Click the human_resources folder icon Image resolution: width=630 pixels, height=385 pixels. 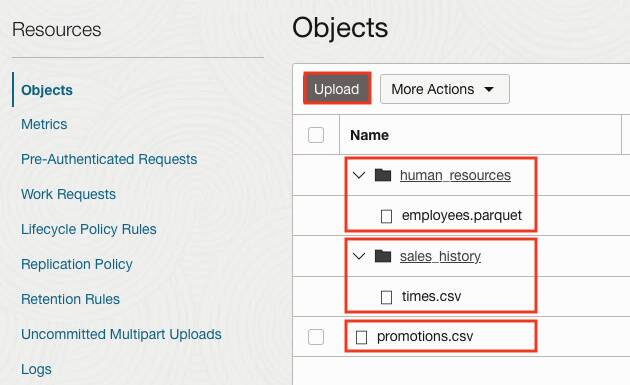[382, 175]
